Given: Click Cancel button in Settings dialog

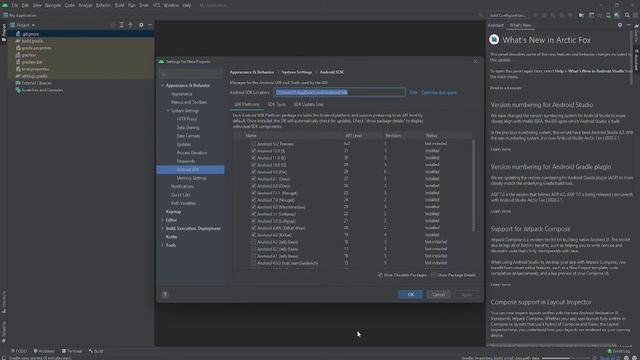Looking at the screenshot, I should pyautogui.click(x=438, y=294).
